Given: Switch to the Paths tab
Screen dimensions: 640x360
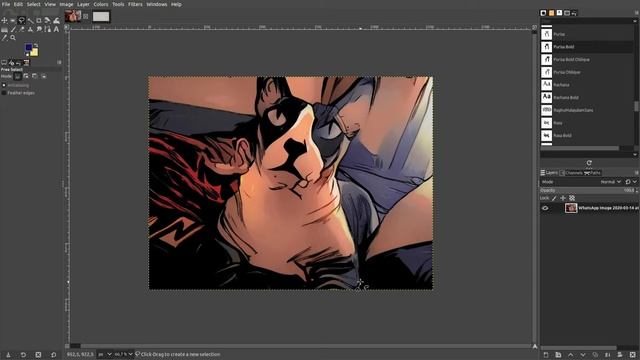Looking at the screenshot, I should [592, 173].
